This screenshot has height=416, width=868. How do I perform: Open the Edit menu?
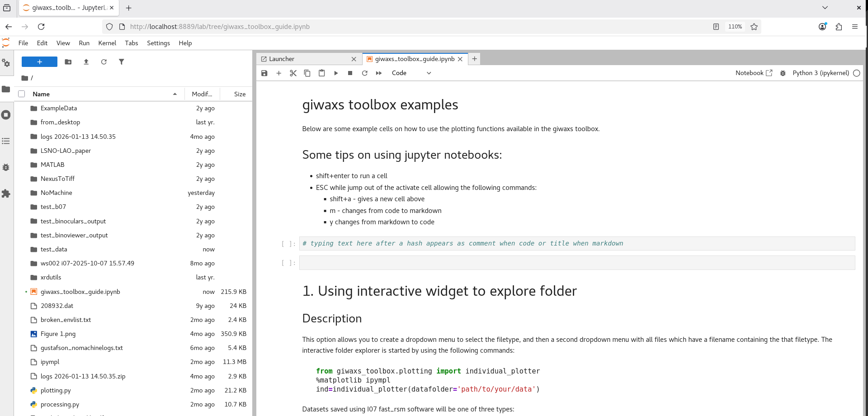point(42,43)
